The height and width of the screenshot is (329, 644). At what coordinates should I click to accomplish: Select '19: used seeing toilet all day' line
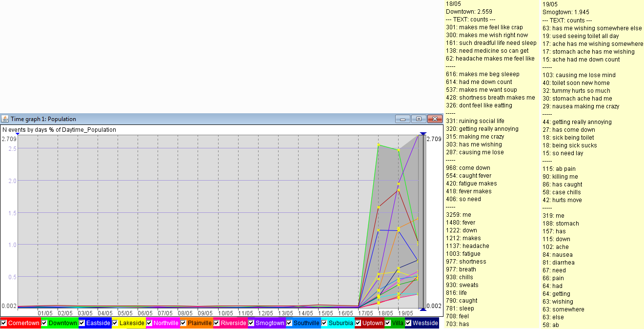pyautogui.click(x=581, y=36)
